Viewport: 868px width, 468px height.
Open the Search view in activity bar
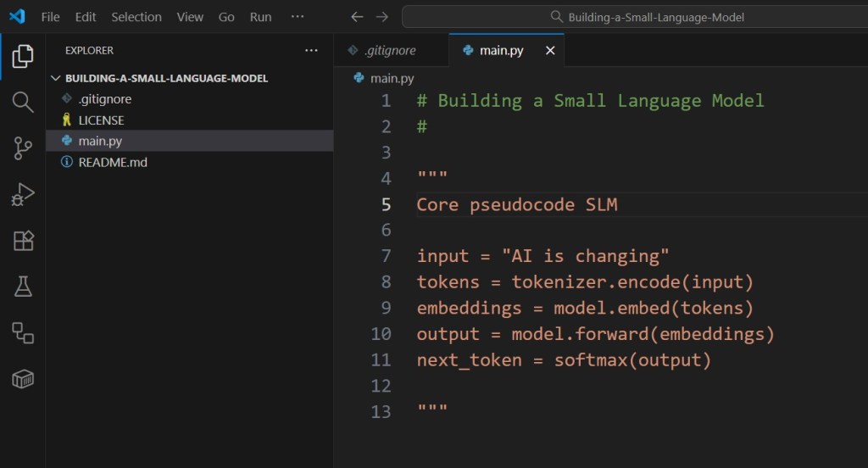pyautogui.click(x=23, y=102)
